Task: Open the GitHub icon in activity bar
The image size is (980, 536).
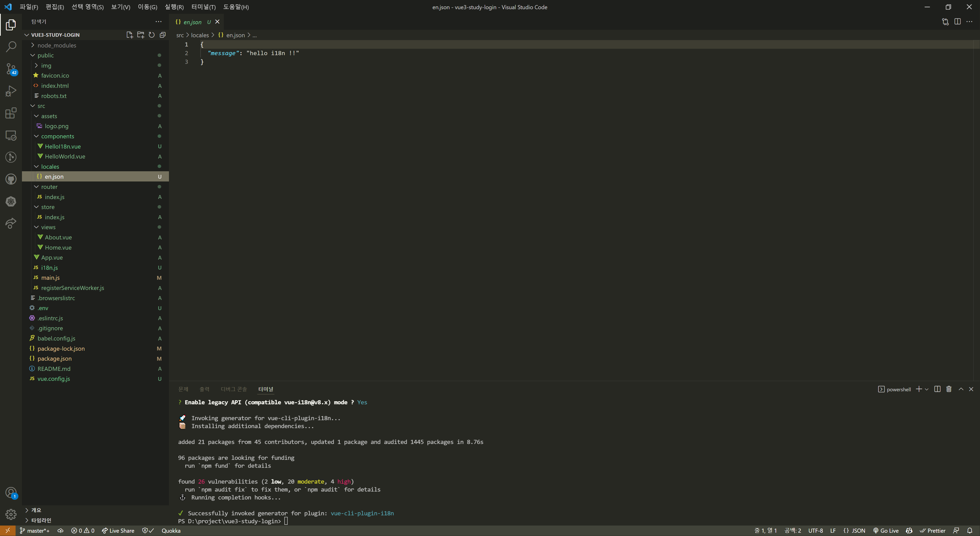Action: coord(11,179)
